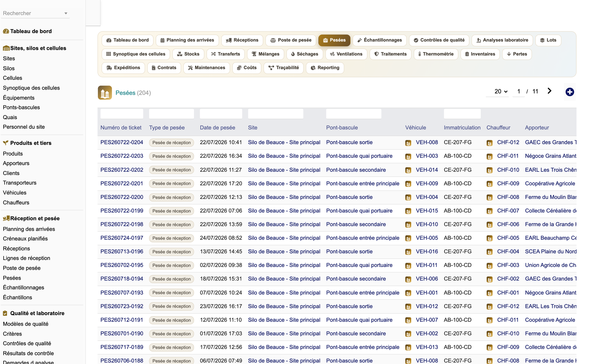Sort by Date de pesée column header

[x=217, y=128]
